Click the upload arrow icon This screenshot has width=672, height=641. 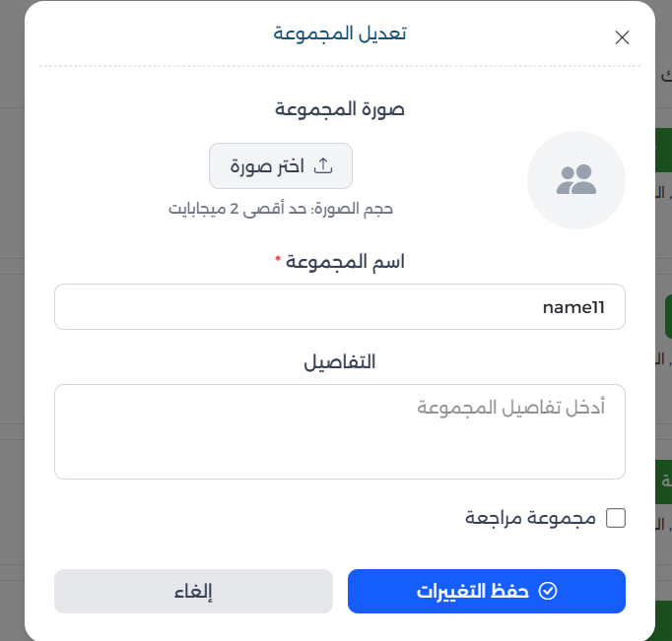click(322, 165)
